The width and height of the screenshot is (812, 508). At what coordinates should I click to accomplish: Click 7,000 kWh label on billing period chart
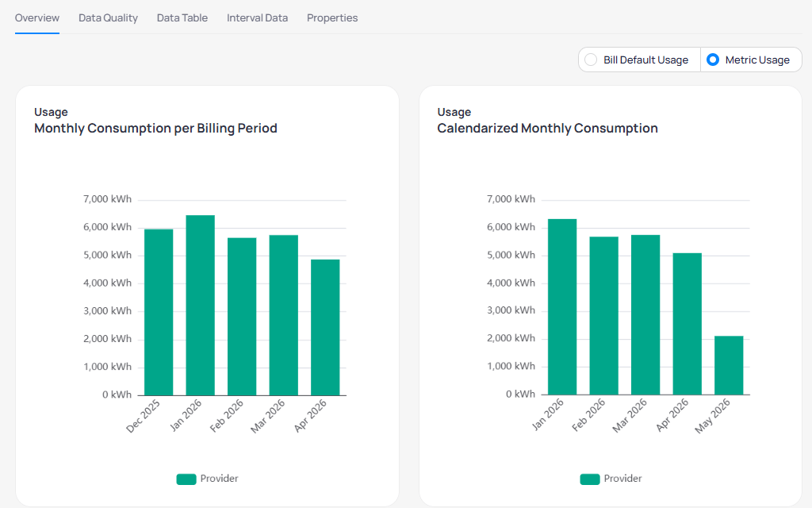coord(107,199)
